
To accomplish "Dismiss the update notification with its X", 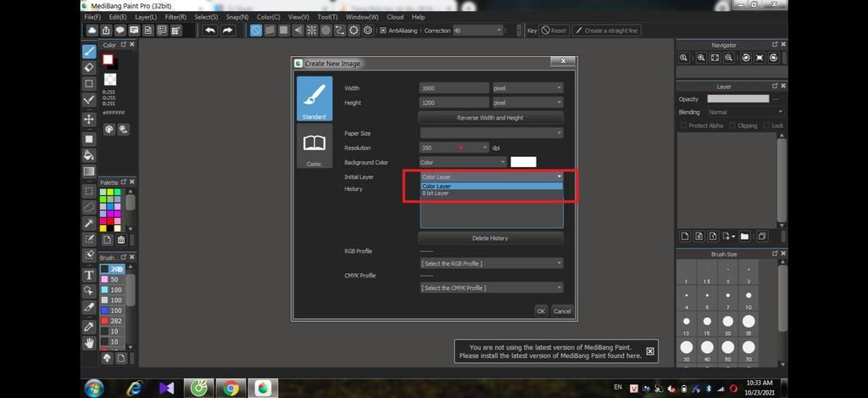I will [x=650, y=351].
